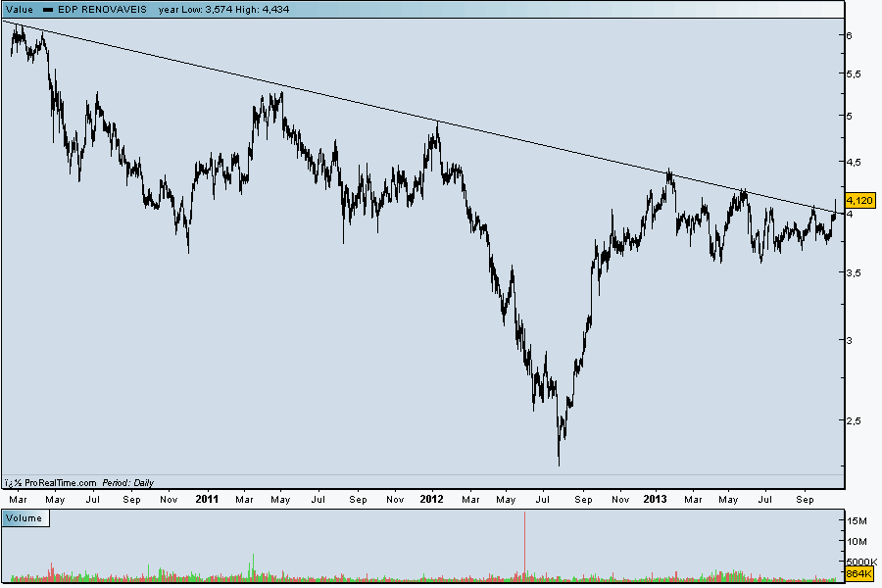Click the 2011 year label on time axis
The image size is (882, 588).
pos(207,499)
